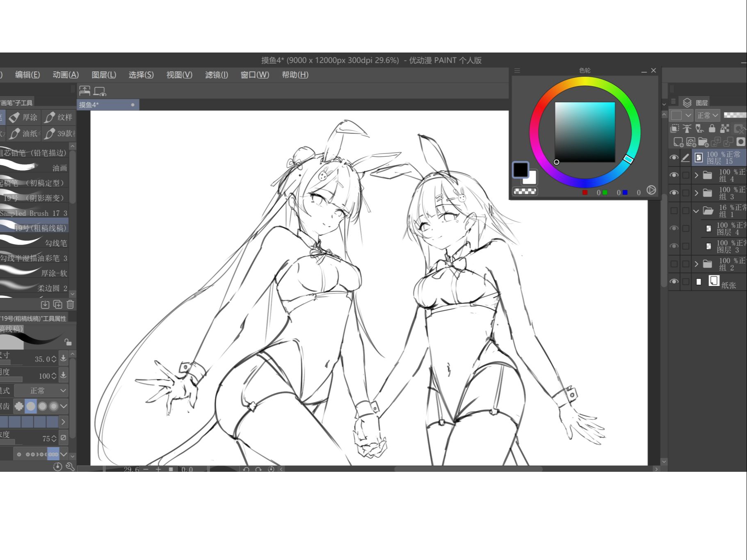Image resolution: width=747 pixels, height=560 pixels.
Task: Open tool property wrench settings
Action: click(x=70, y=466)
